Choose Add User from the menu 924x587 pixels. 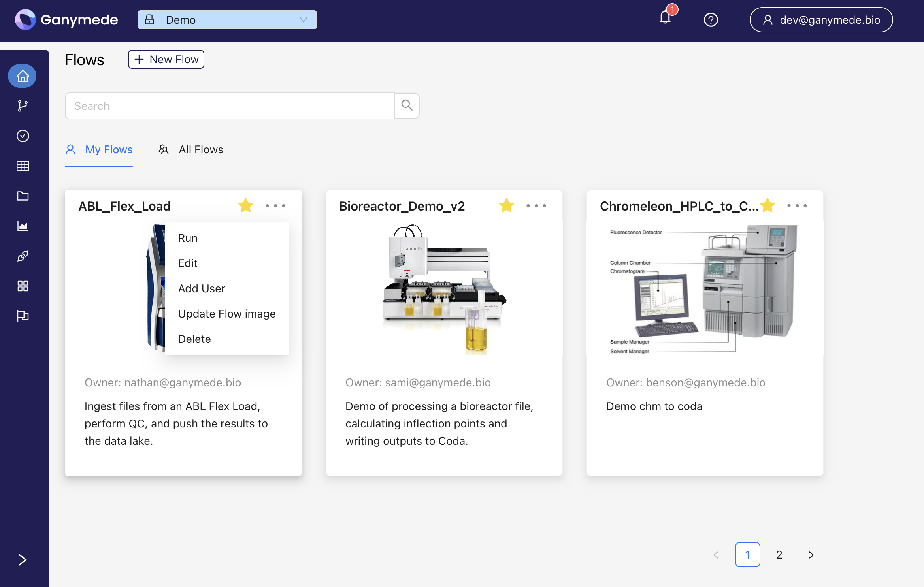[x=227, y=288]
